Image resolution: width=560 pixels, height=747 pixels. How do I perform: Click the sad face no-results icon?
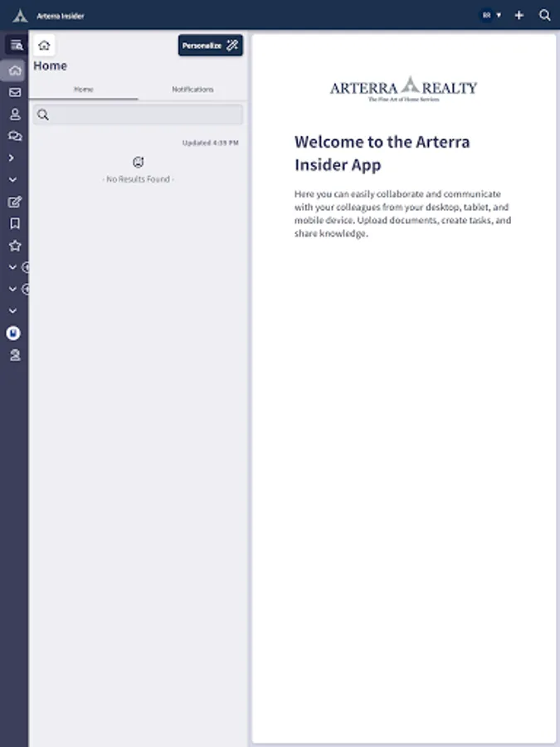(x=138, y=163)
